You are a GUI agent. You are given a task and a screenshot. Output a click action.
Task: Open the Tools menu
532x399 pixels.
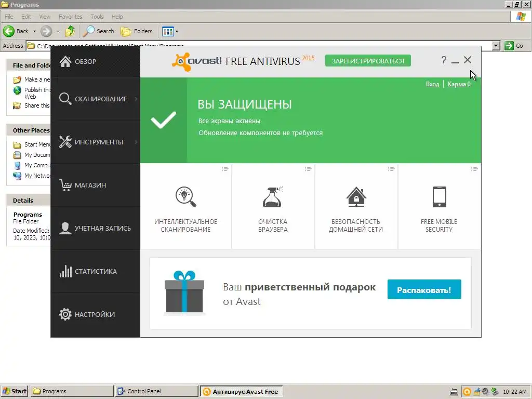pos(97,17)
